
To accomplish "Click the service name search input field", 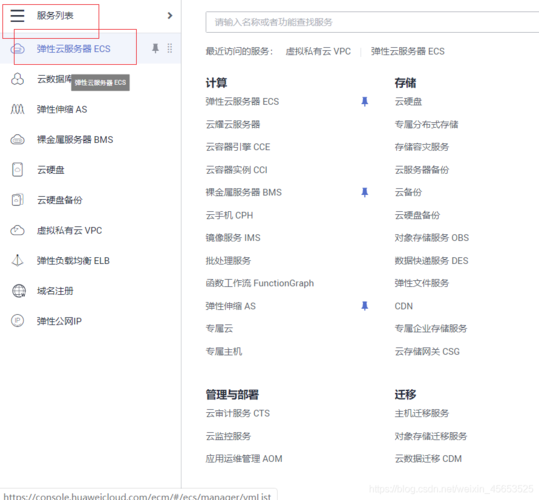I will pos(372,22).
